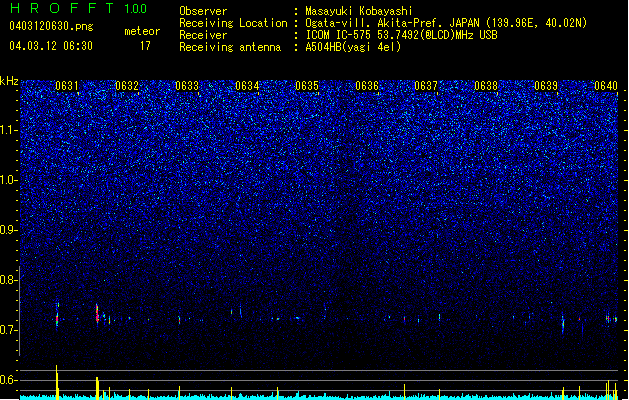Click the meteor count value 17
The image size is (629, 400).
coord(145,46)
